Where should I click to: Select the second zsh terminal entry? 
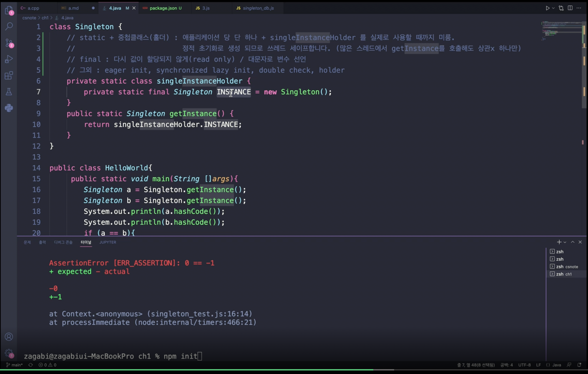[x=566, y=259]
